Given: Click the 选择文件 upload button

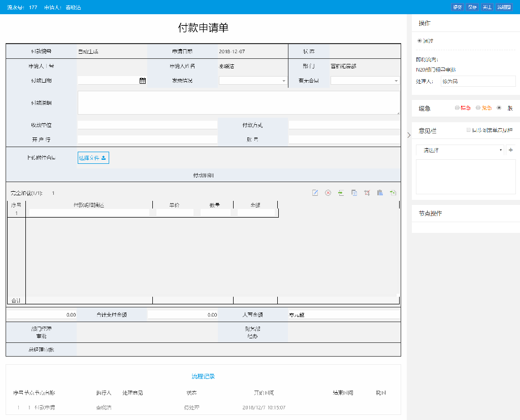Looking at the screenshot, I should pyautogui.click(x=93, y=158).
